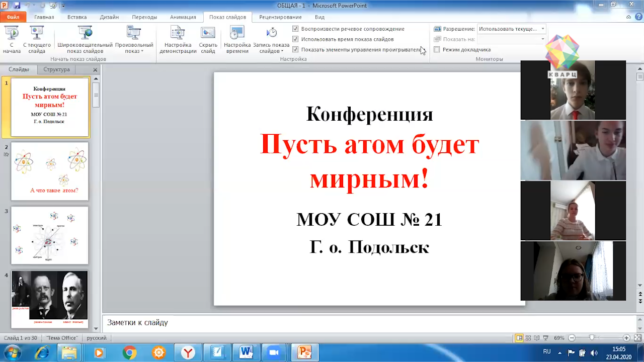Click Настройка времени rehearse timings icon
Image resolution: width=644 pixels, height=362 pixels.
[237, 34]
